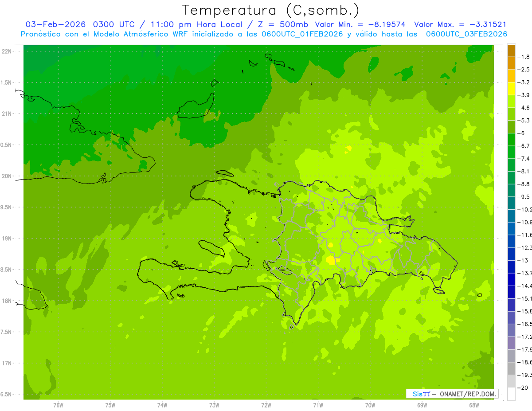Click the '11:00 pm Hora Local' text
Screen dimensions: 532x411
click(x=196, y=24)
